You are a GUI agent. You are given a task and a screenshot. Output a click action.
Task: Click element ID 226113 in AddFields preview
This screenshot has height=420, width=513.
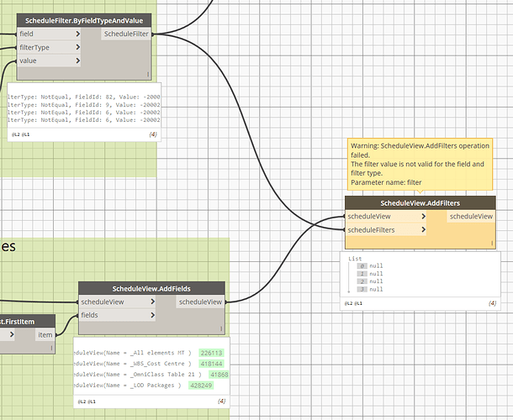tap(211, 353)
